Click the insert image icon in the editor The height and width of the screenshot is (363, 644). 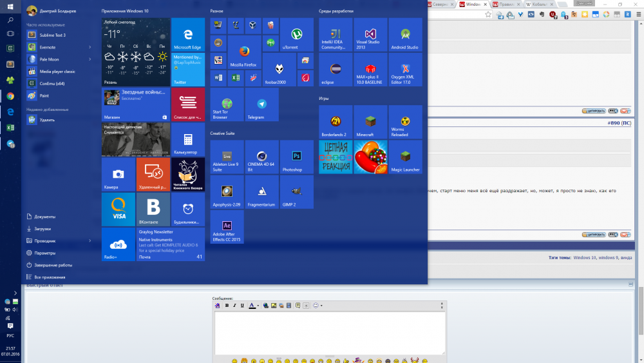click(x=274, y=306)
